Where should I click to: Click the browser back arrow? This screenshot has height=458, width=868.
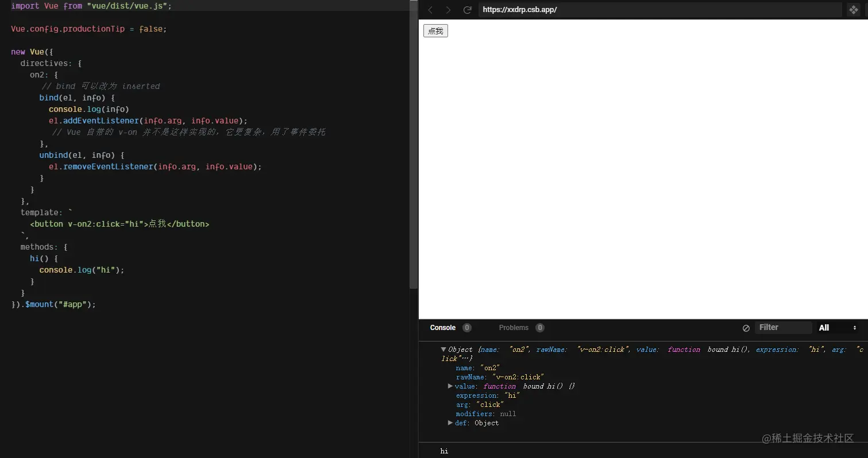click(430, 10)
